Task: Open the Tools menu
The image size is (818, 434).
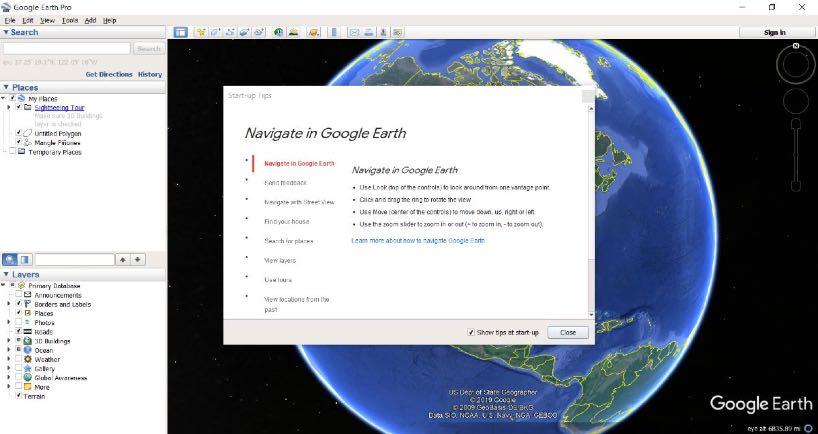Action: coord(69,20)
